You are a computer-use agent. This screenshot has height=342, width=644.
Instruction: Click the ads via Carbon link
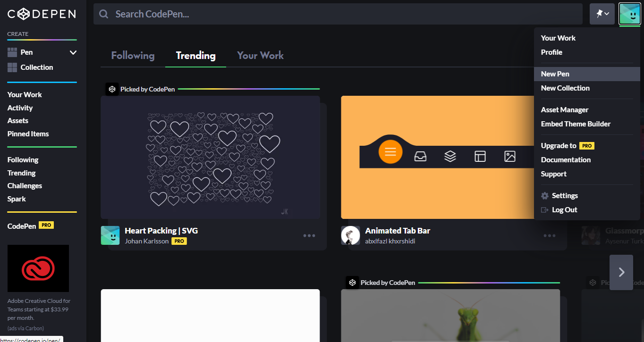tap(25, 328)
